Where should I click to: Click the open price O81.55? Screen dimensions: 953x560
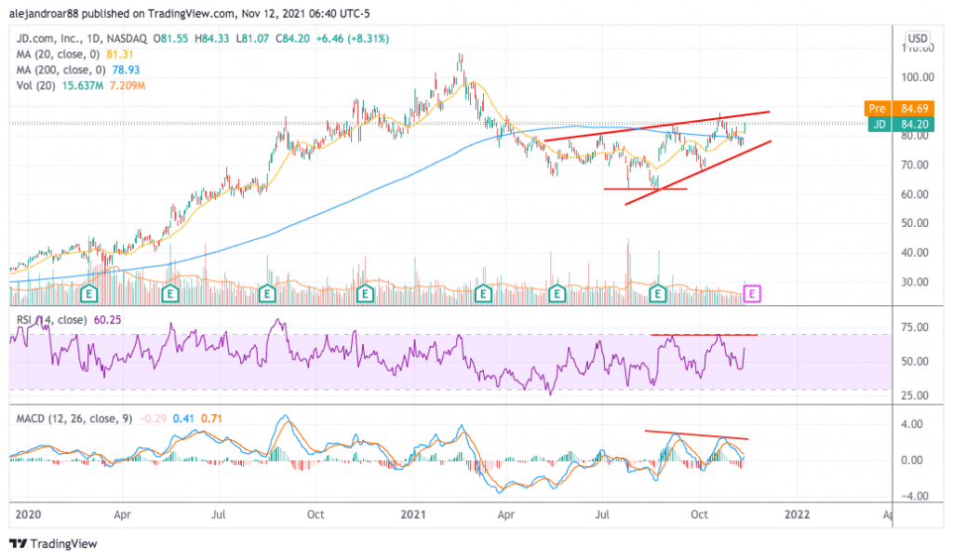pos(171,38)
